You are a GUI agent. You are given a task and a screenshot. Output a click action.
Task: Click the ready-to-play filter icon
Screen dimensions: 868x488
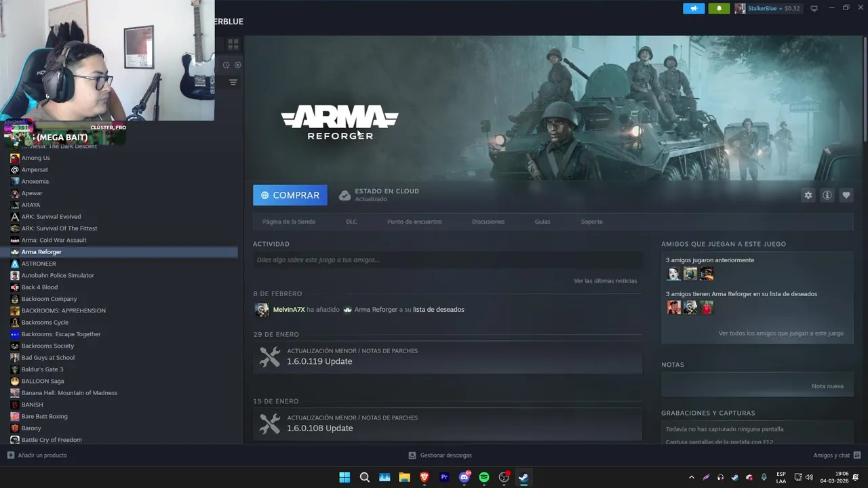click(237, 65)
